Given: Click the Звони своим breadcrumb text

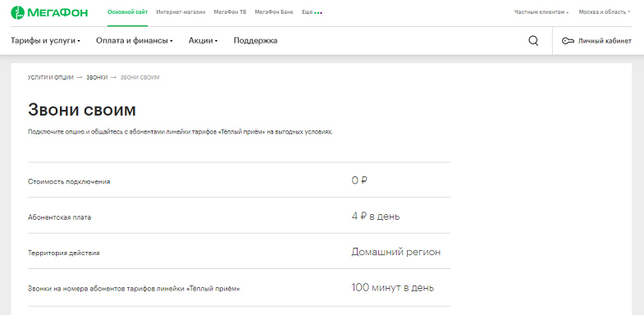Looking at the screenshot, I should [x=139, y=78].
